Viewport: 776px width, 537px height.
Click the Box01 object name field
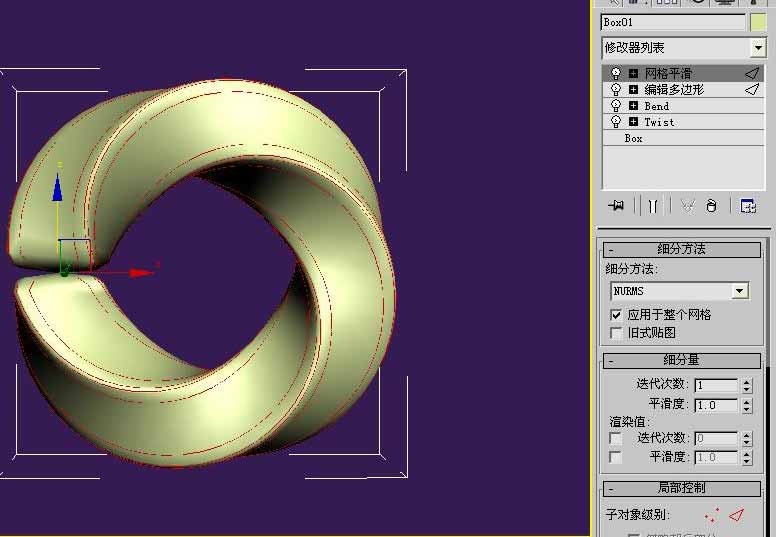(673, 22)
